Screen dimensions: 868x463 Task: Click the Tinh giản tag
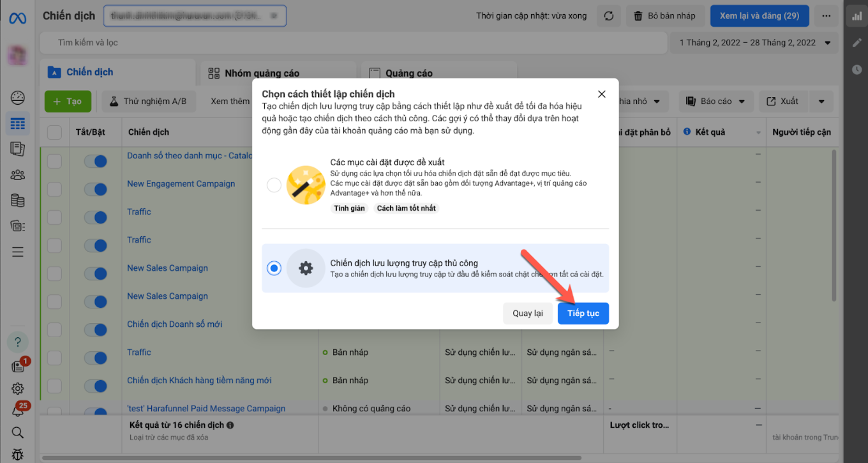[349, 208]
